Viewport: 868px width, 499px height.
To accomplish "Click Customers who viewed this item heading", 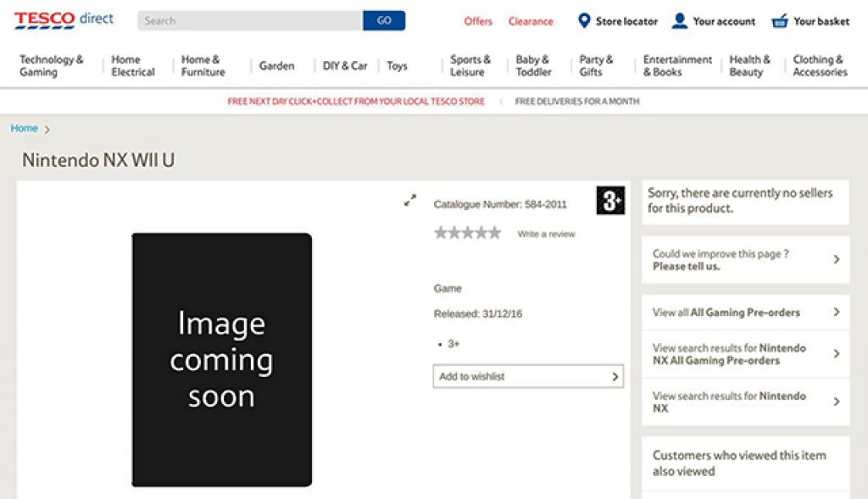I will pyautogui.click(x=739, y=463).
